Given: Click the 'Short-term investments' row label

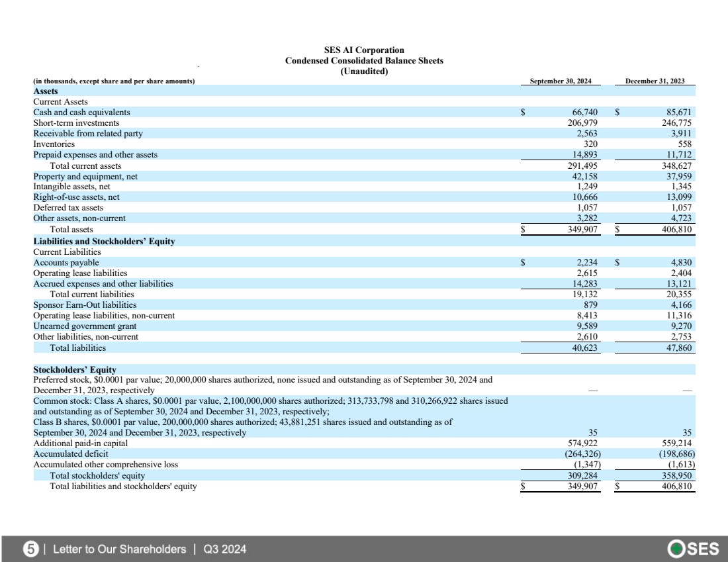Looking at the screenshot, I should (76, 123).
